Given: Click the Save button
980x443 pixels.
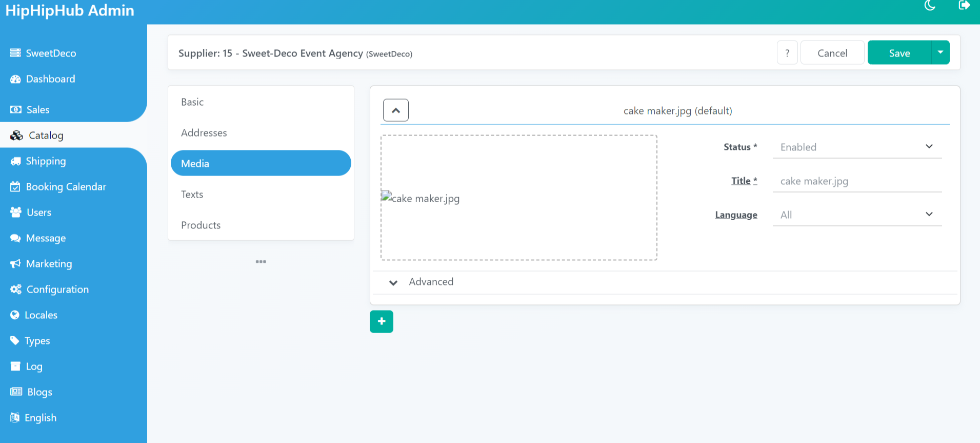Looking at the screenshot, I should [x=899, y=53].
